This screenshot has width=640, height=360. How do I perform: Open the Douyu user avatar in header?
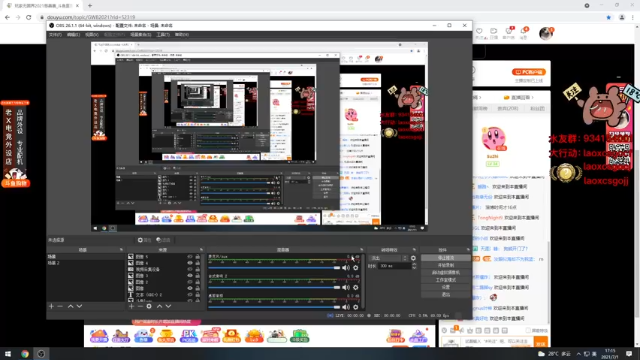pos(546,33)
